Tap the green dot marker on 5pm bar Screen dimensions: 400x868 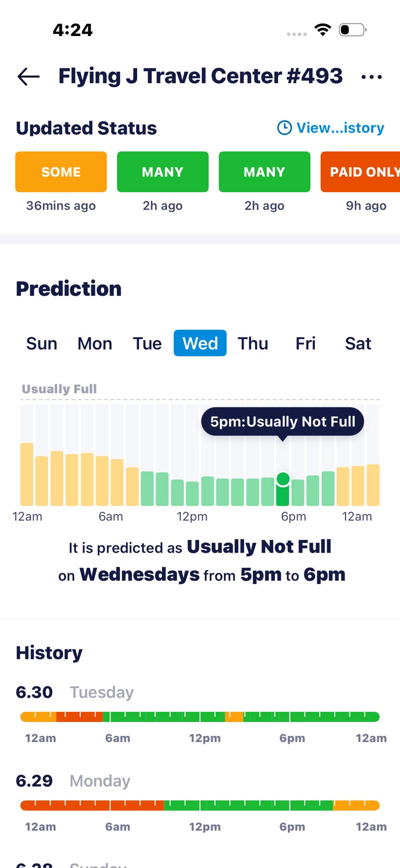[x=283, y=479]
